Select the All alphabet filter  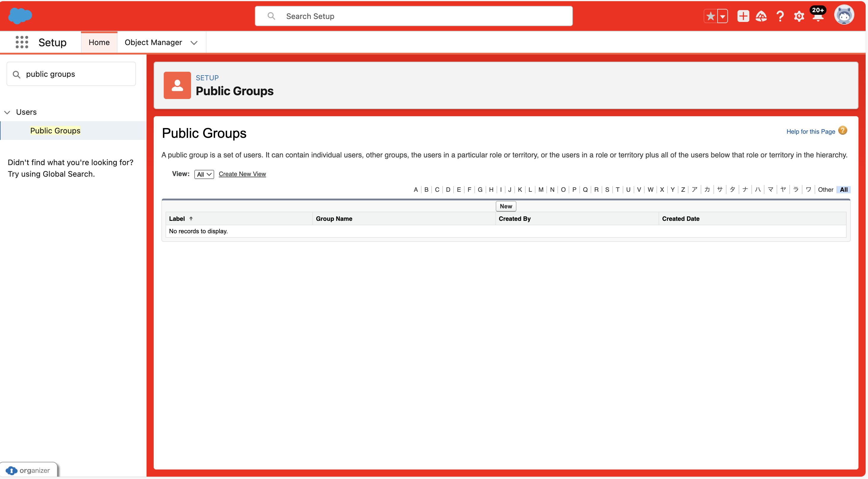click(x=843, y=189)
